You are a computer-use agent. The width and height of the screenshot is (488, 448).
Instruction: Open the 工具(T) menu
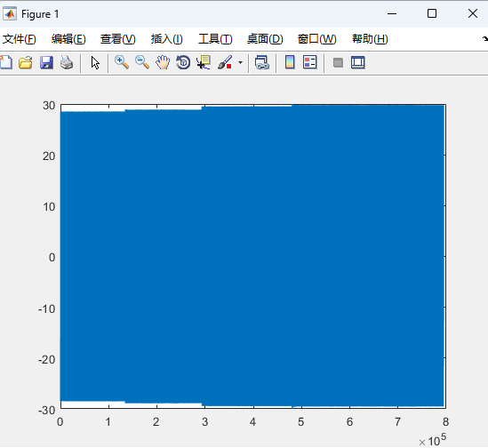(215, 39)
